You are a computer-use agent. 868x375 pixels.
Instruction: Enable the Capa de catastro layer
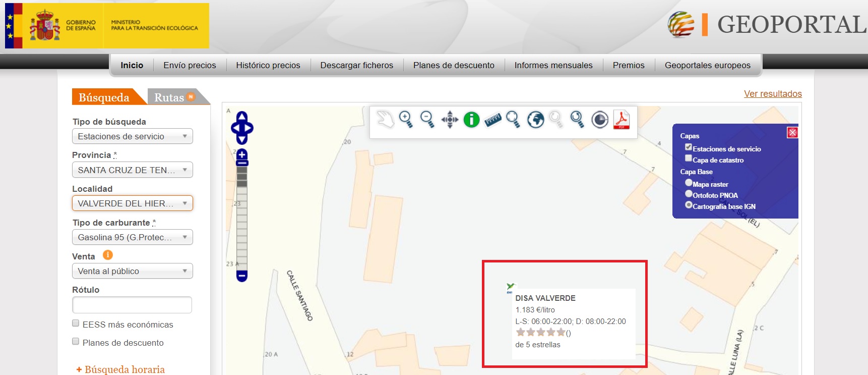(688, 158)
